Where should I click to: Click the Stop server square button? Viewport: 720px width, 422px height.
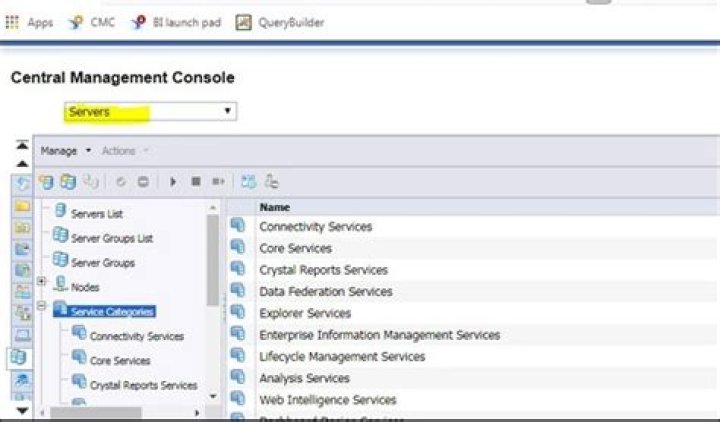point(196,182)
